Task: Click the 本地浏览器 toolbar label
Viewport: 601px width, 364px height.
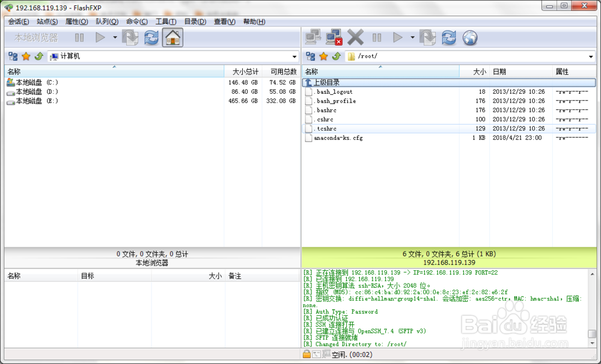Action: 37,38
